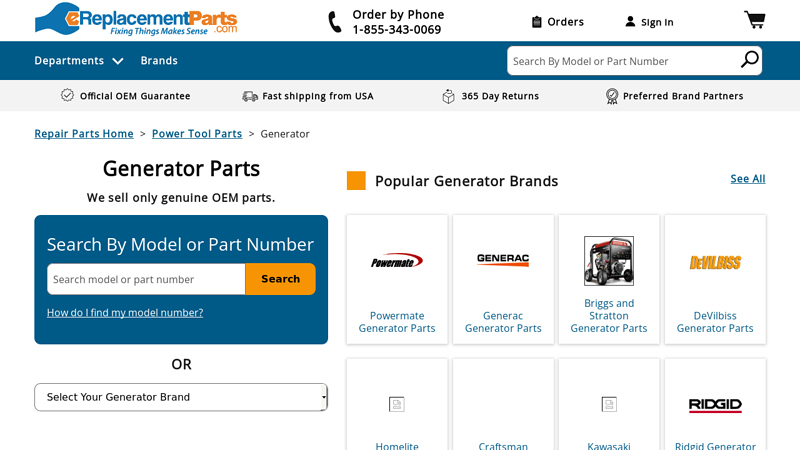Go to Power Tool Parts breadcrumb
The image size is (800, 450).
coord(197,134)
